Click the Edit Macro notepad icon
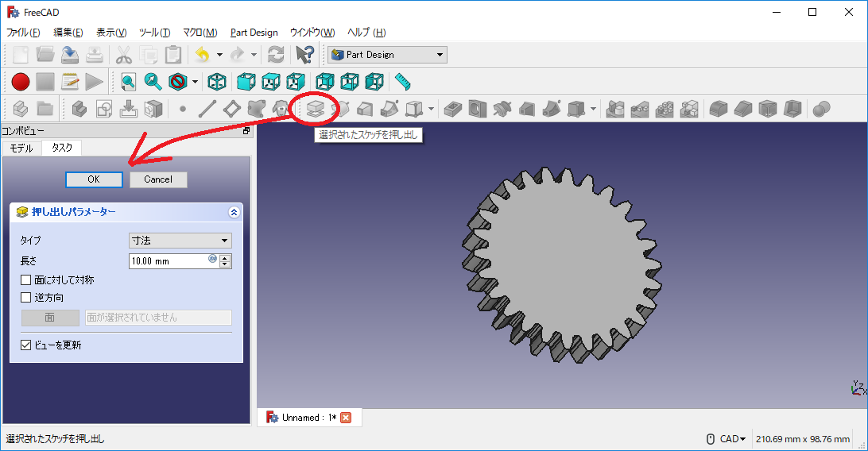Viewport: 868px width, 451px height. tap(70, 82)
